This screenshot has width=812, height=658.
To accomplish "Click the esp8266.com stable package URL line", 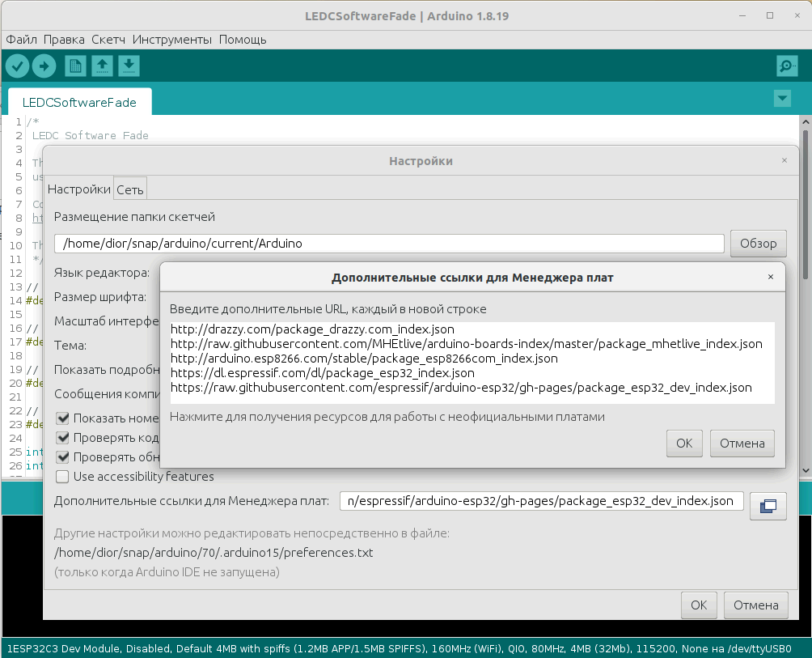I will (364, 358).
